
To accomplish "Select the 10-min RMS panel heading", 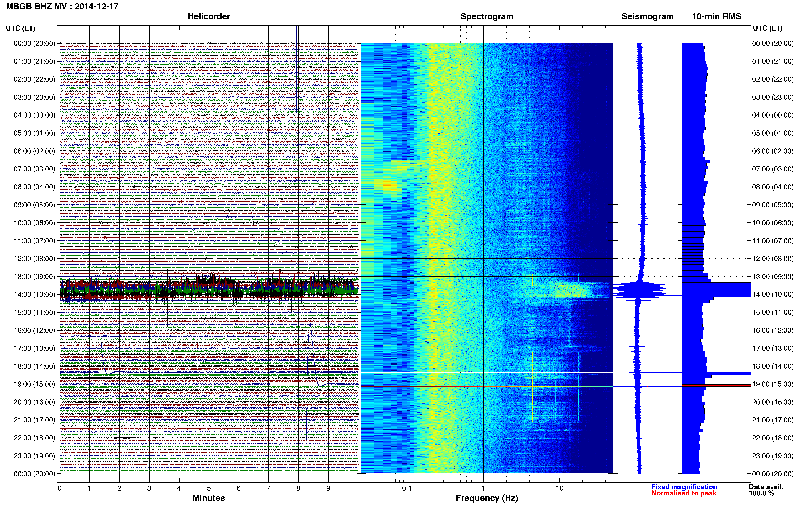I will tap(717, 16).
